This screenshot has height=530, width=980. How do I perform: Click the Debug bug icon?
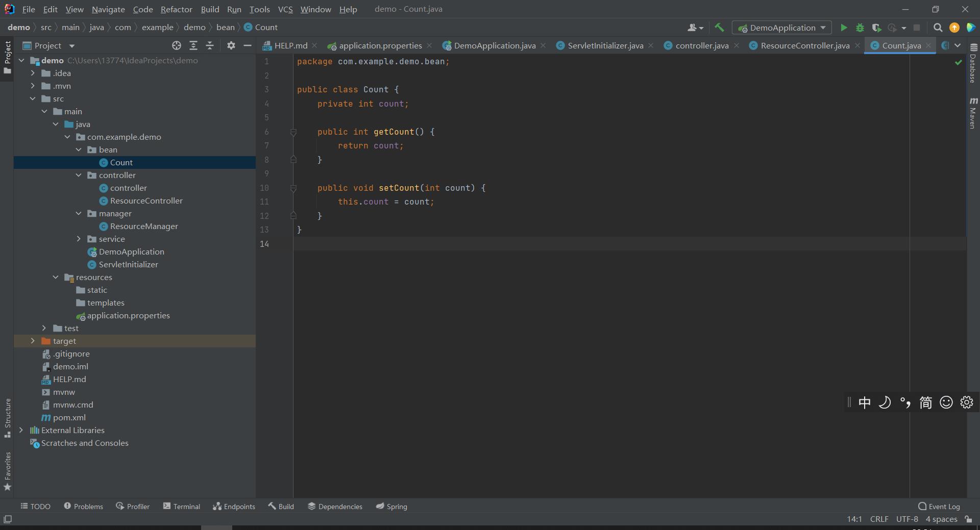click(860, 28)
